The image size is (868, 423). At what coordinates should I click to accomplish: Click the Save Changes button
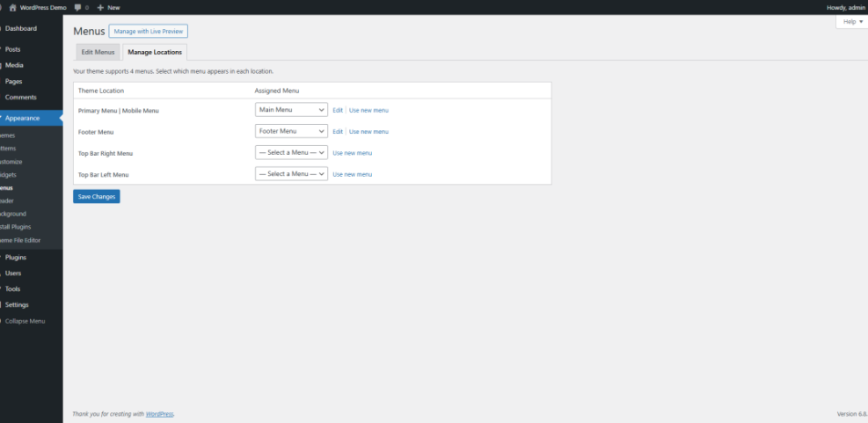[x=97, y=197]
